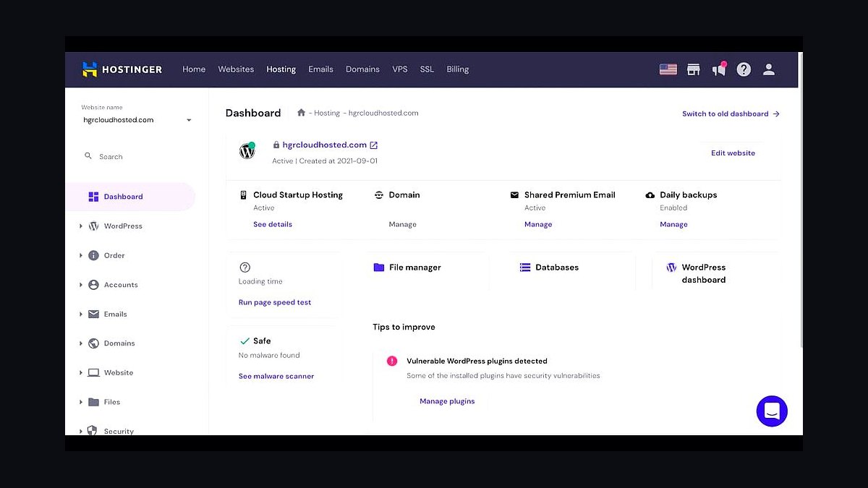Open the Hosting menu
Viewport: 868px width, 488px height.
(281, 69)
